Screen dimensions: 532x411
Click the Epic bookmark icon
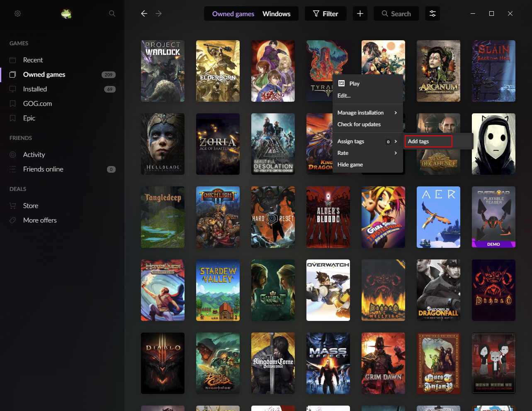tap(13, 118)
